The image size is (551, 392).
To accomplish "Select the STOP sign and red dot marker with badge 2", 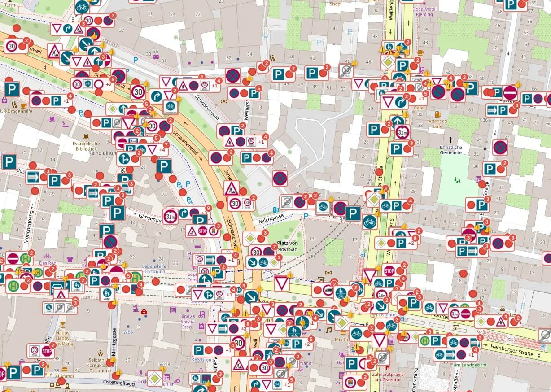I will click(394, 270).
